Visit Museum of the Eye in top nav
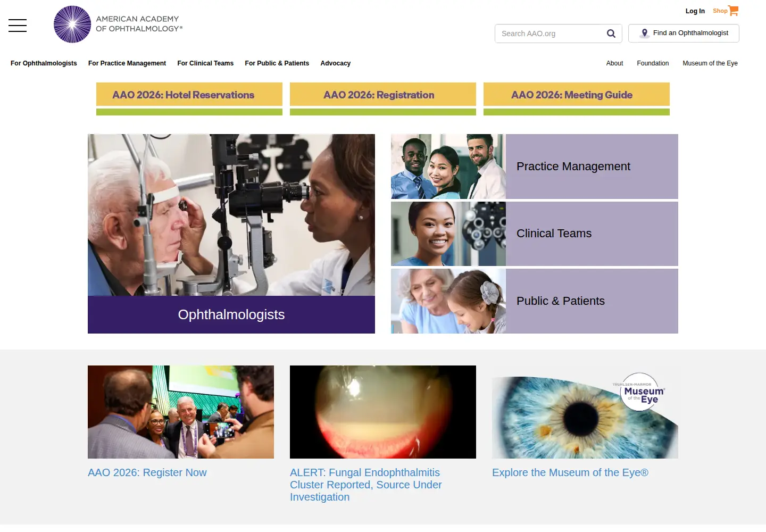This screenshot has height=532, width=766. [710, 63]
